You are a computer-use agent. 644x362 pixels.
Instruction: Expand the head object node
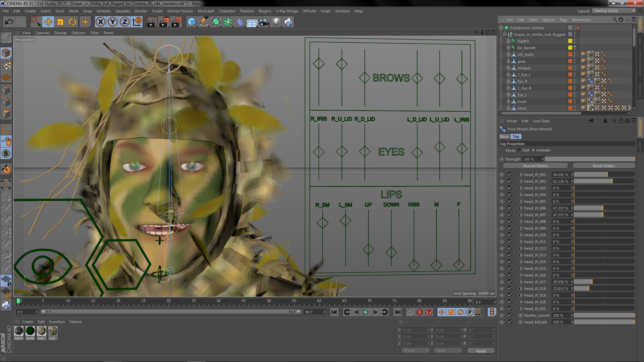(508, 102)
